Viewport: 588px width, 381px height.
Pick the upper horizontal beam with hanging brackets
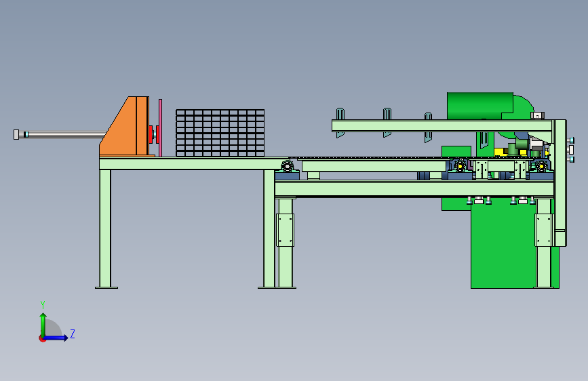(x=442, y=125)
